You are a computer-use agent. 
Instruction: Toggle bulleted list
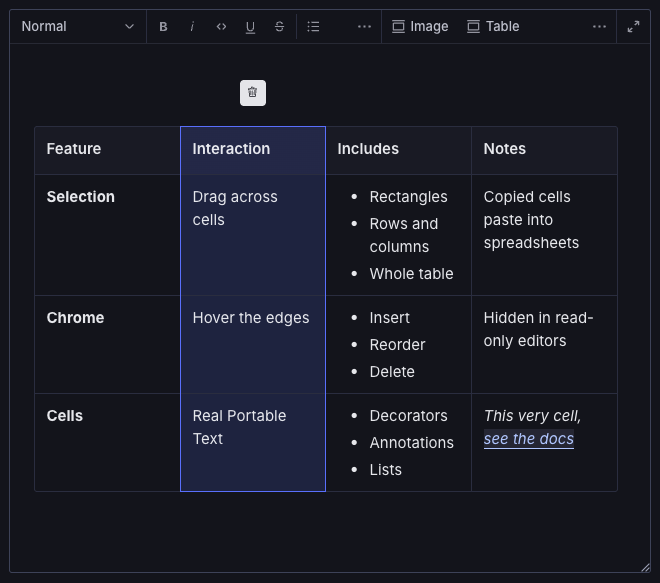313,27
